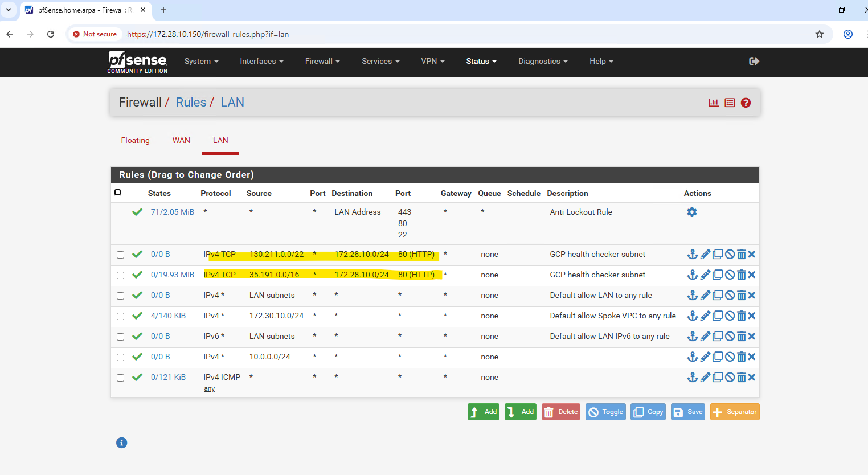Expand the Firewall dropdown menu
868x475 pixels.
[x=322, y=62]
